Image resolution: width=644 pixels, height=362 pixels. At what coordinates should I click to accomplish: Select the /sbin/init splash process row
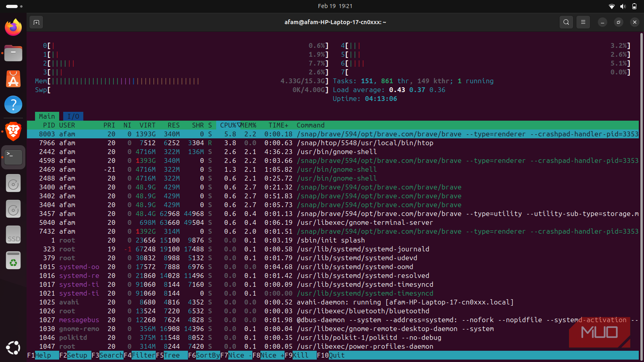(x=333, y=240)
